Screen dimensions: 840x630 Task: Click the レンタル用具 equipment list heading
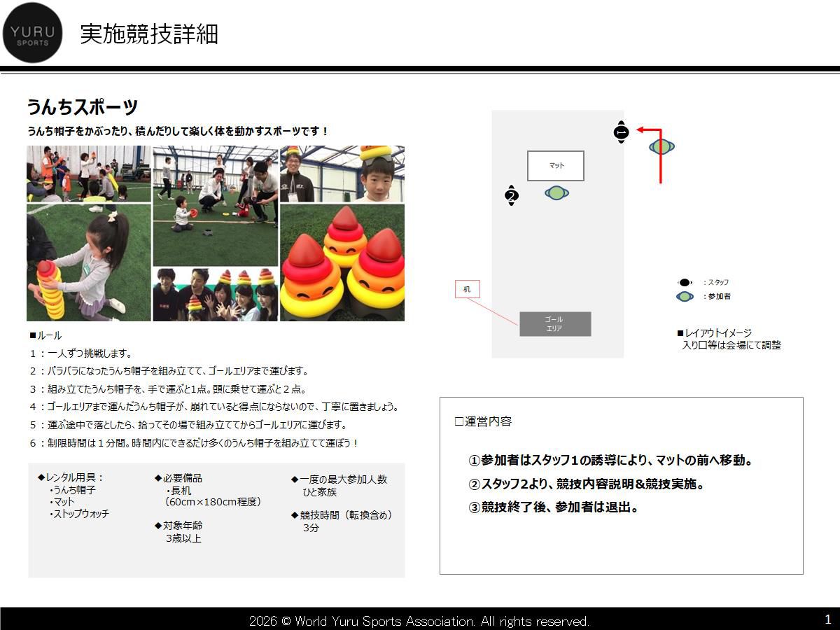coord(71,478)
